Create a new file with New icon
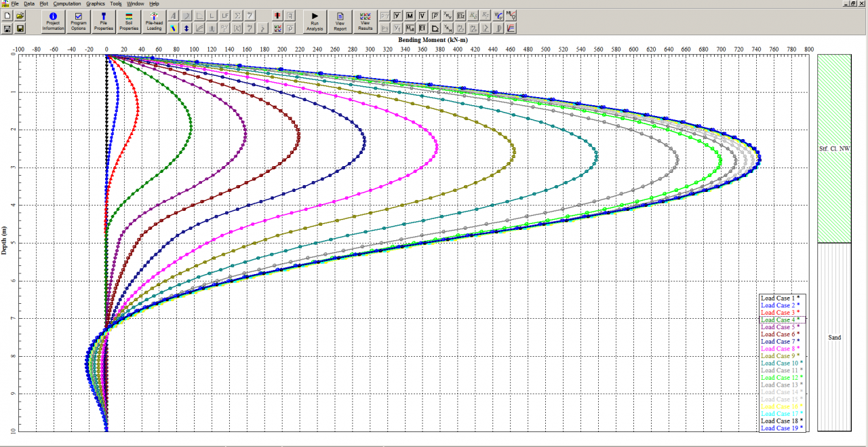Viewport: 868px width, 447px height. point(7,15)
